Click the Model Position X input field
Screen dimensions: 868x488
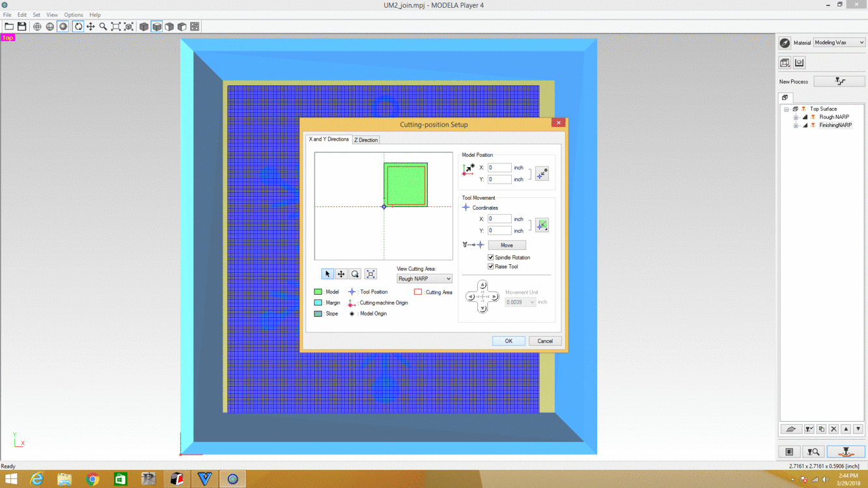click(499, 168)
